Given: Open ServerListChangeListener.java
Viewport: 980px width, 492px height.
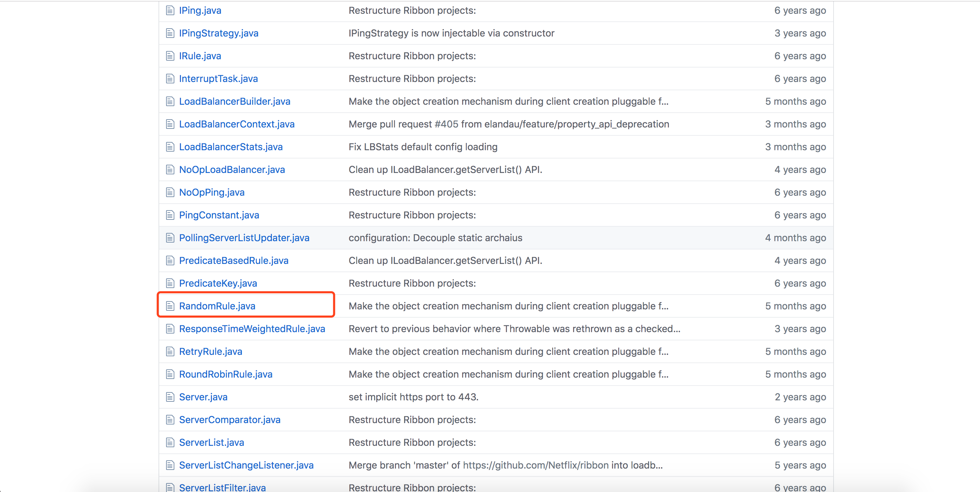Looking at the screenshot, I should (246, 465).
